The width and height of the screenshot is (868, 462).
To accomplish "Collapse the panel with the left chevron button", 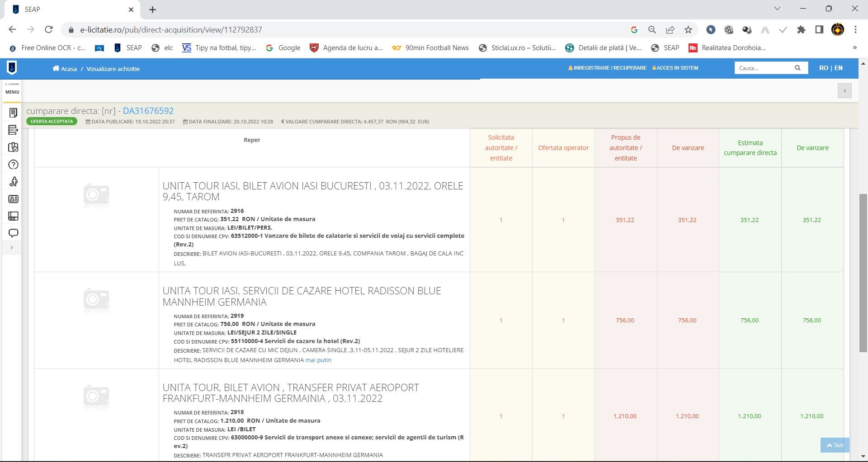I will 844,91.
